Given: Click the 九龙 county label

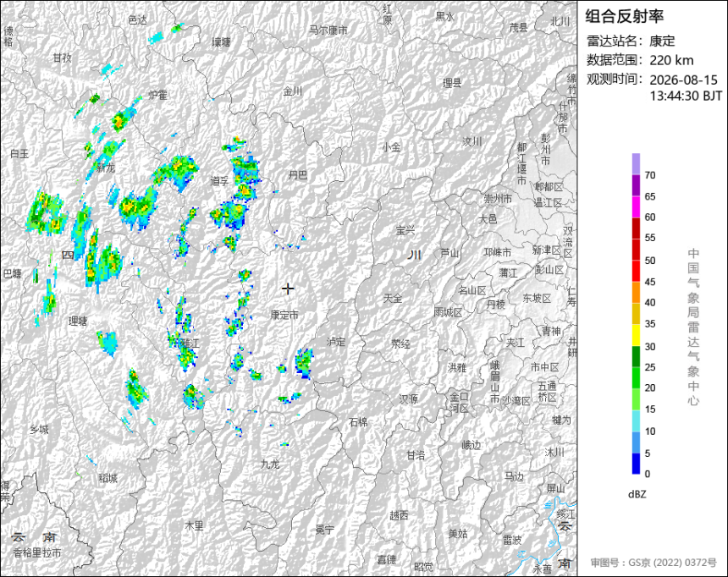Looking at the screenshot, I should [x=270, y=464].
